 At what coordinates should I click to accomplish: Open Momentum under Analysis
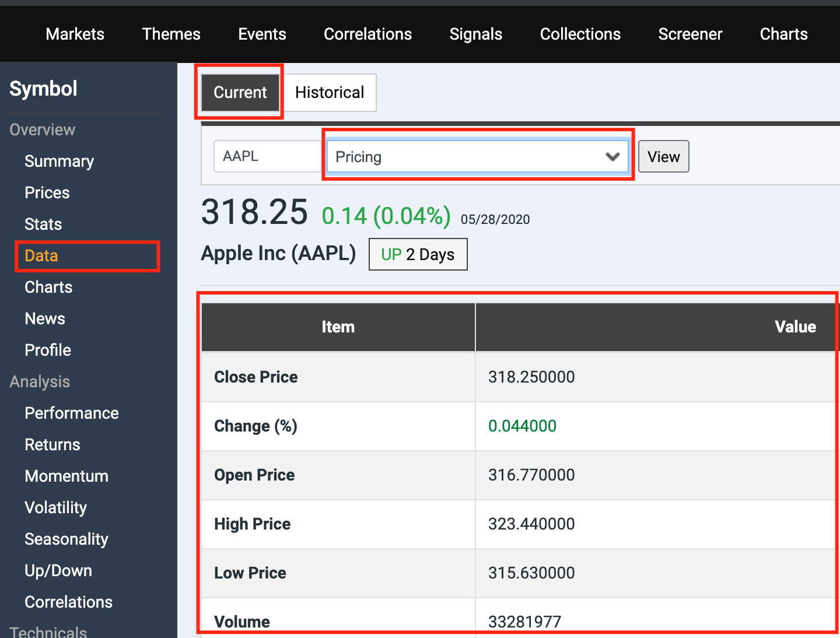click(x=66, y=476)
